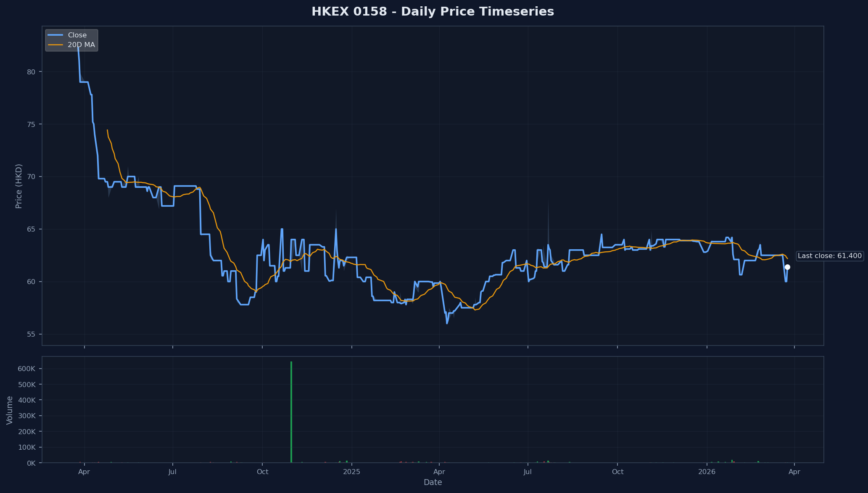Viewport: 868px width, 493px height.
Task: Click the first Oct date tick label
Action: (x=262, y=472)
